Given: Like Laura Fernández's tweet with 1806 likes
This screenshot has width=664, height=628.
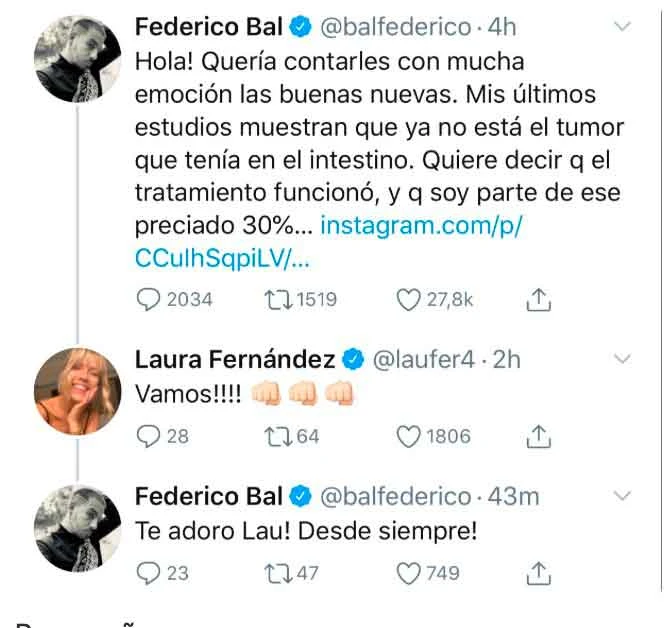Looking at the screenshot, I should (x=409, y=436).
